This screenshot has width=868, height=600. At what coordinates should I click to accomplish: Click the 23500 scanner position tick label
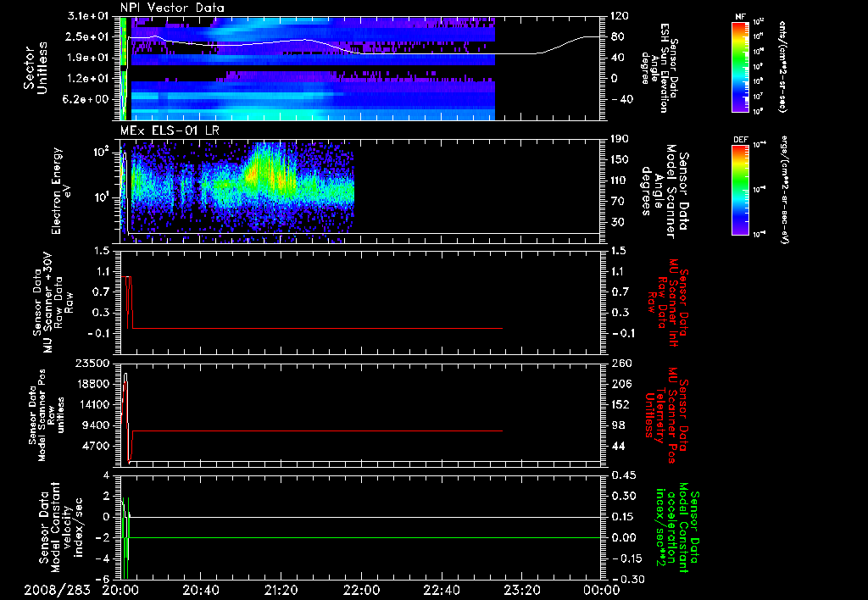[x=92, y=363]
